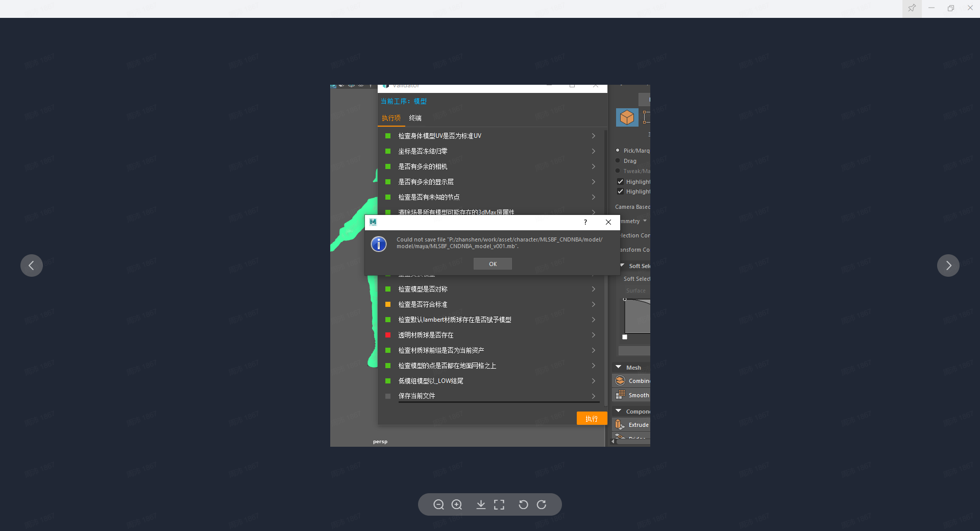Screen dimensions: 980x531
Task: Expand the 坐标是否冻结归零 row chevron
Action: click(594, 151)
